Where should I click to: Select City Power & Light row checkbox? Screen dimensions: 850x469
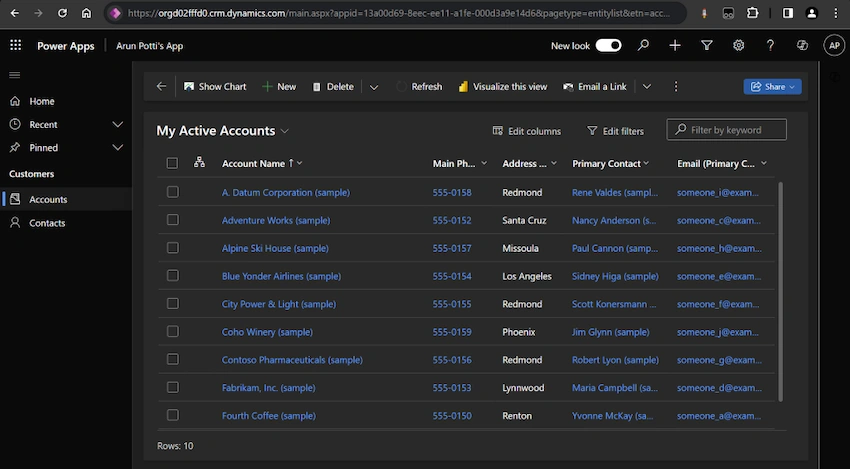click(172, 304)
